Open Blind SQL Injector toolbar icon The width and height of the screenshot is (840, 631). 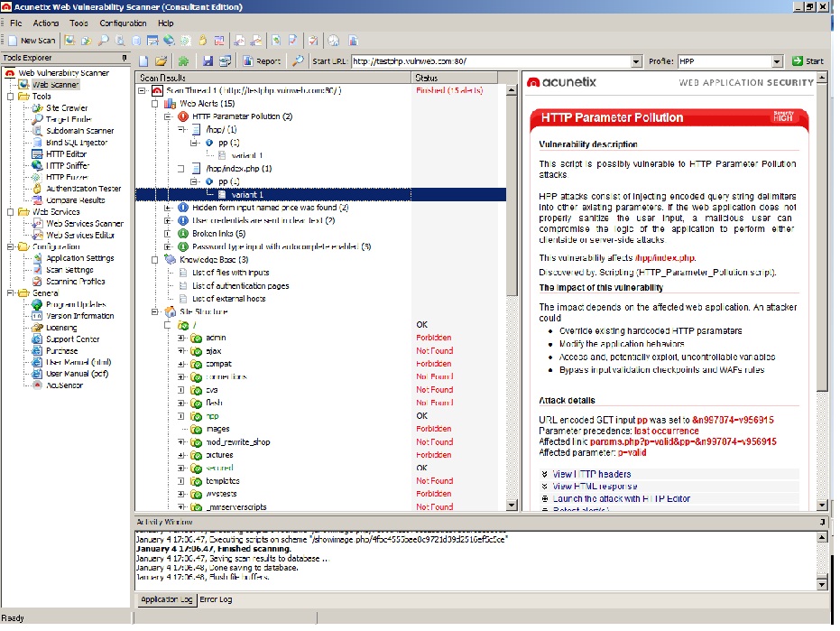point(136,41)
